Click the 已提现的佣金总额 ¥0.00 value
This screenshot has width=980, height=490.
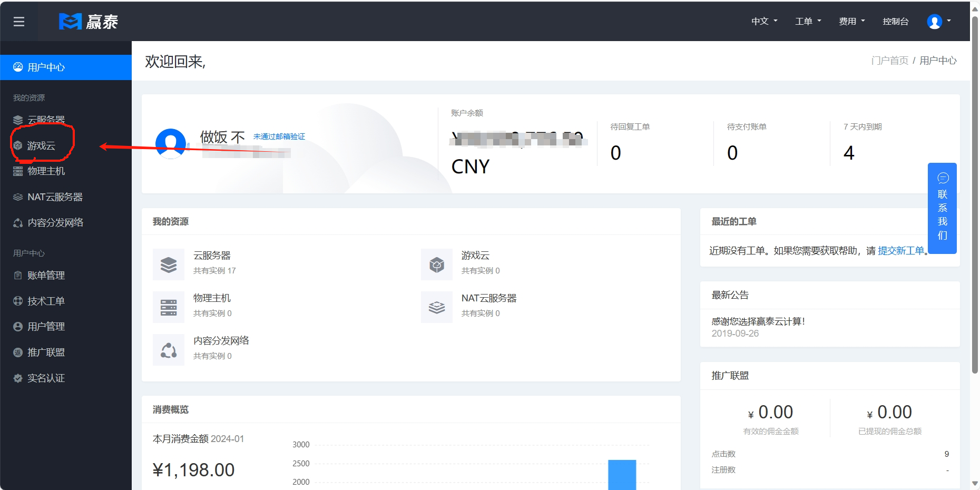click(x=889, y=412)
